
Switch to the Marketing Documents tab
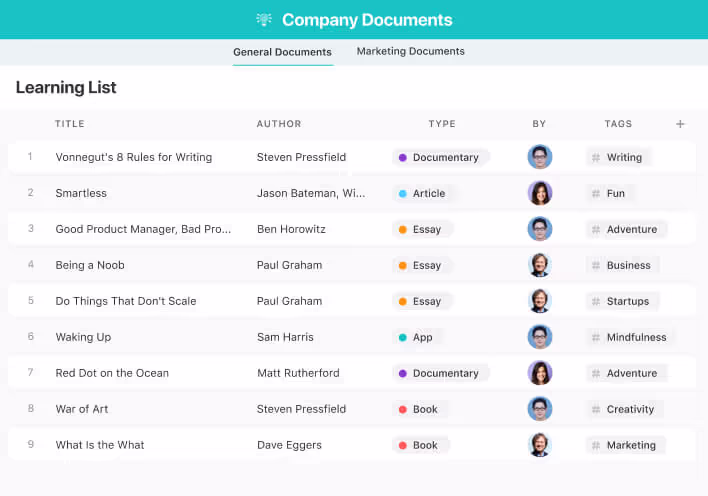pyautogui.click(x=410, y=51)
